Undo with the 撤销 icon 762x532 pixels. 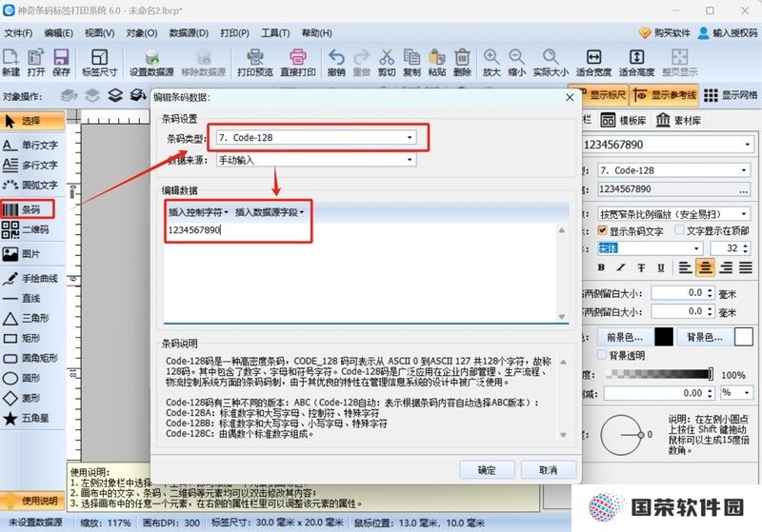click(336, 62)
